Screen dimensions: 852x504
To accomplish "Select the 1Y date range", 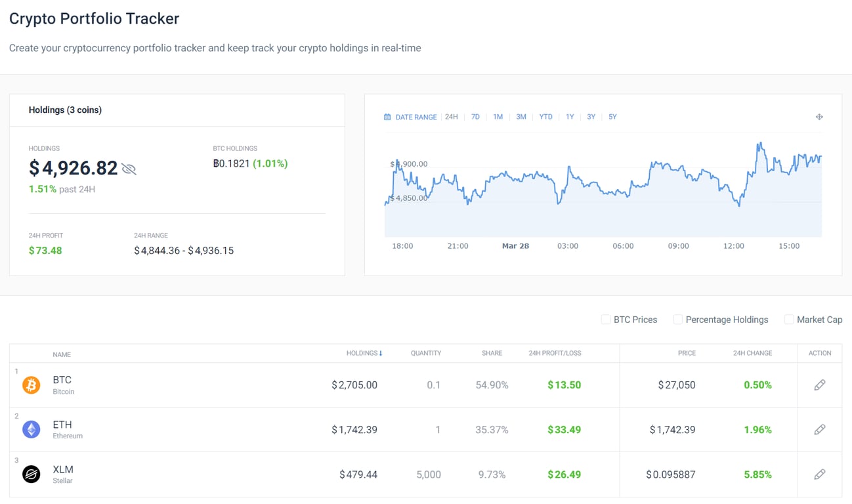I will [x=569, y=116].
